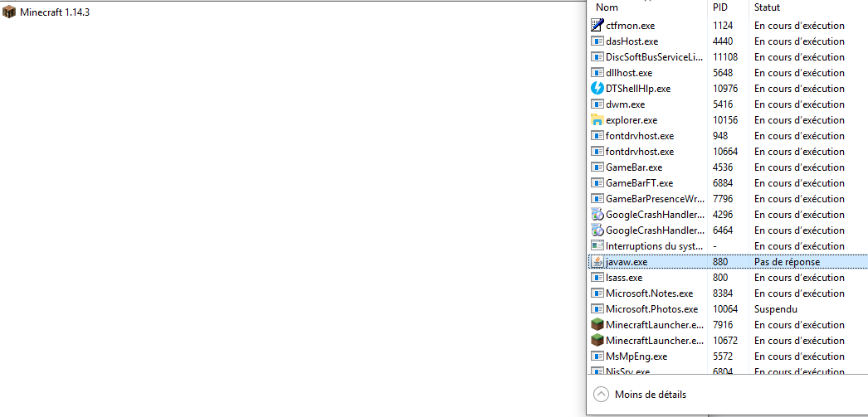Select the javaw.exe process name

[627, 262]
